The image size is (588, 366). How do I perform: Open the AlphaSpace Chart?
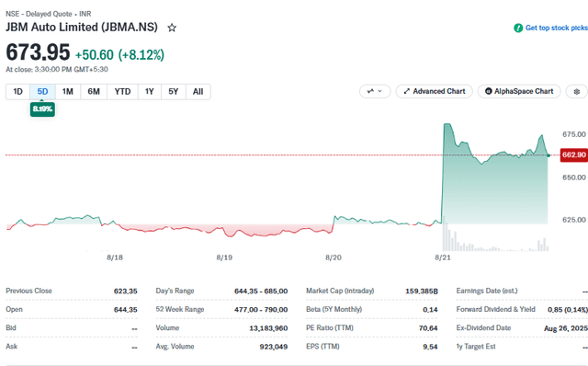tap(519, 91)
